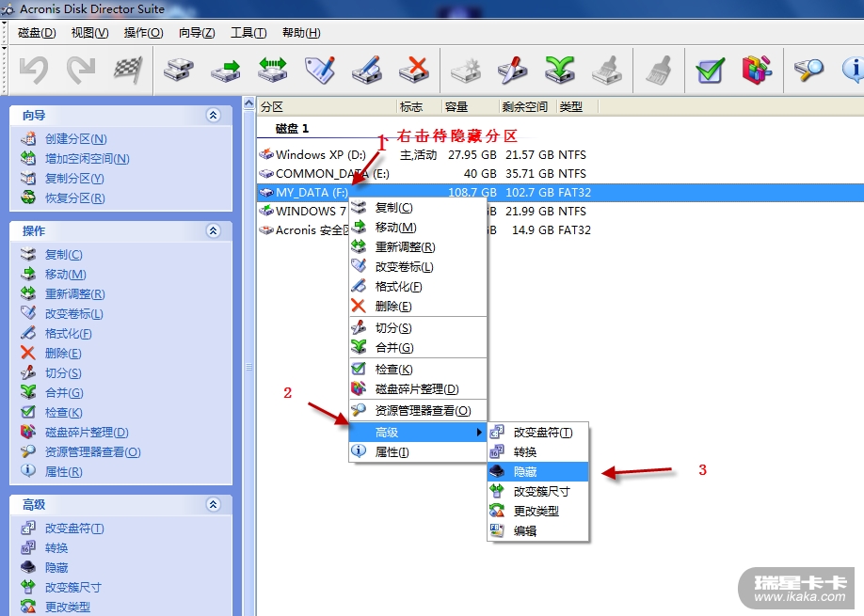Choose 重新调整(R) in the context menu
This screenshot has width=864, height=616.
click(x=418, y=247)
